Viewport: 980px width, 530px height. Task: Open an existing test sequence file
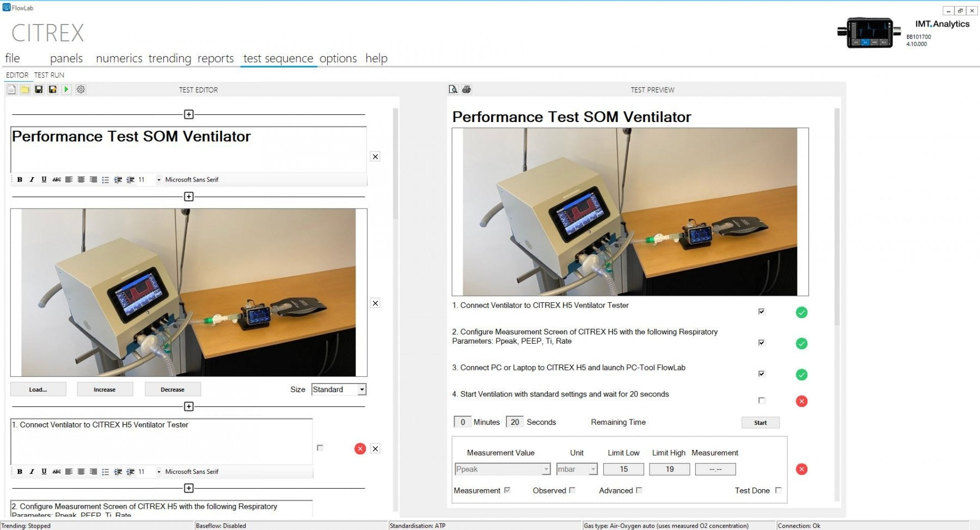[24, 89]
